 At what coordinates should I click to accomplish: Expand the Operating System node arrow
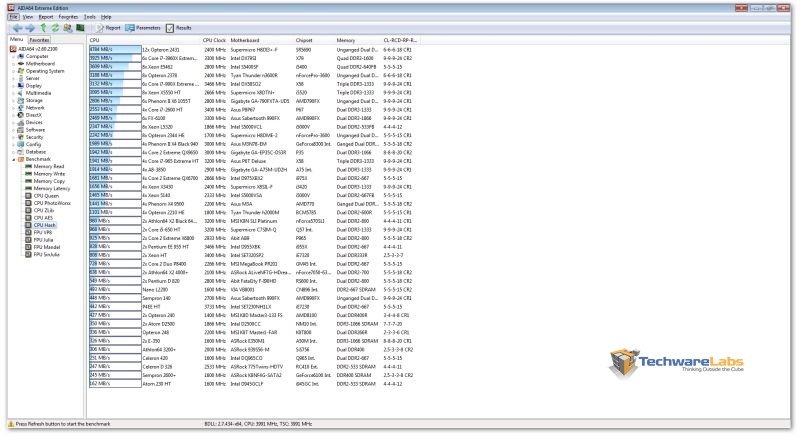[14, 71]
